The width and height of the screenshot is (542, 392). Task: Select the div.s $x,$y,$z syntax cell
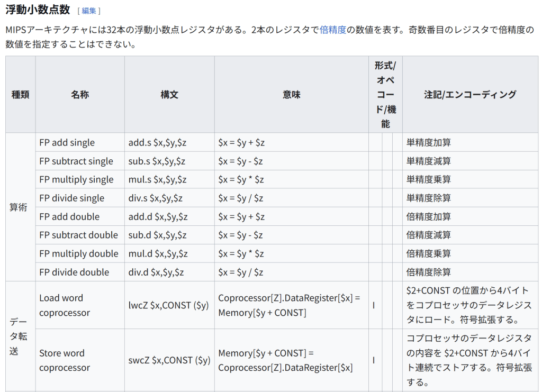tap(156, 198)
